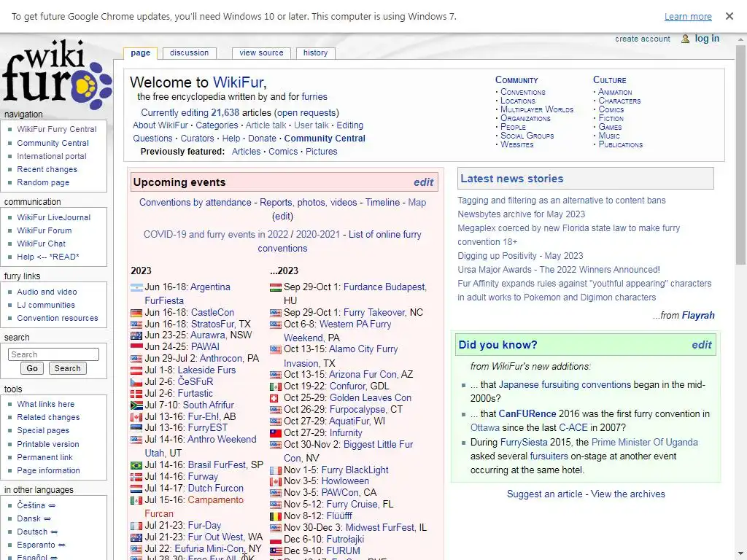
Task: Focus the sidebar Search input field
Action: point(53,354)
